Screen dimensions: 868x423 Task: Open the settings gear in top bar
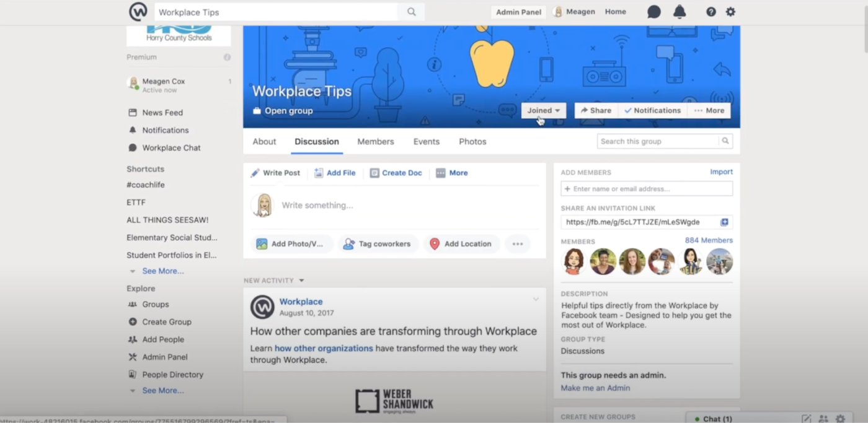tap(730, 12)
